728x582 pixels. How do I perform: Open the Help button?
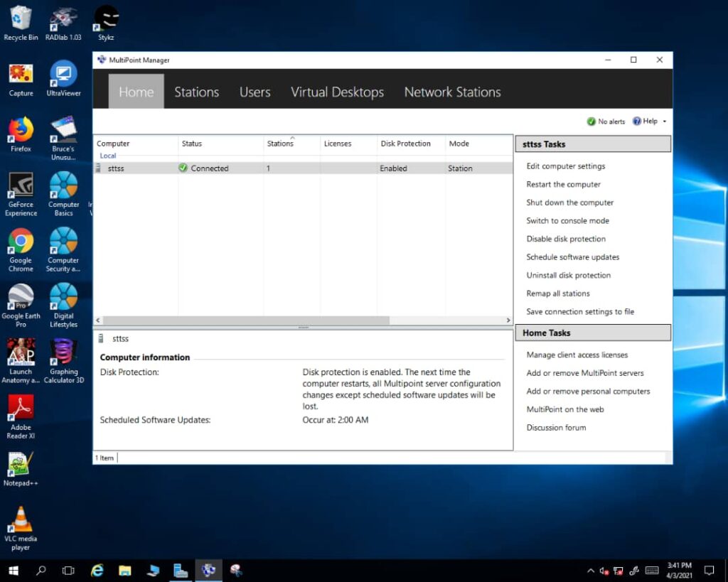pyautogui.click(x=646, y=121)
